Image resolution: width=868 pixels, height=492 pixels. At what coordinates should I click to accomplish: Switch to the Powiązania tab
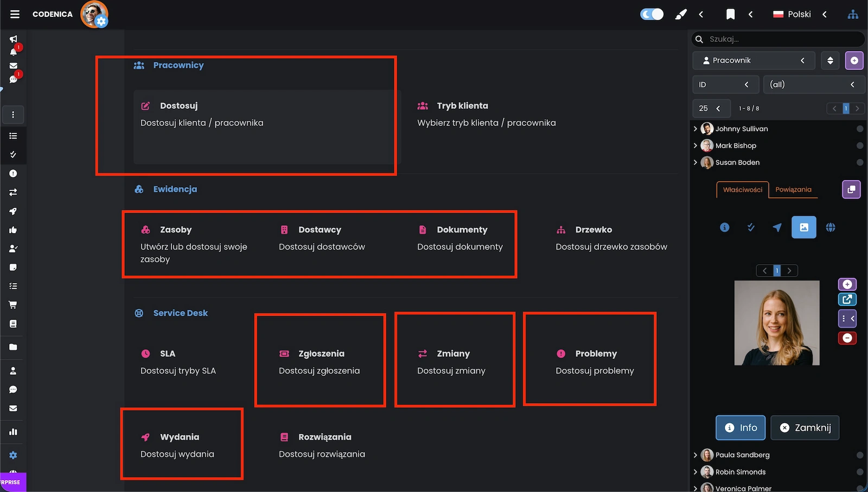pos(793,190)
